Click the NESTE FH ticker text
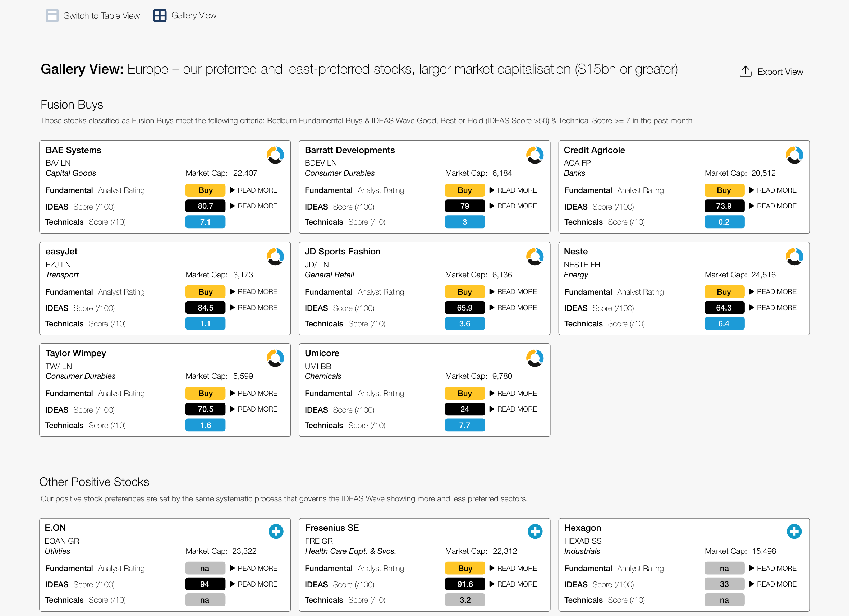 (x=582, y=265)
